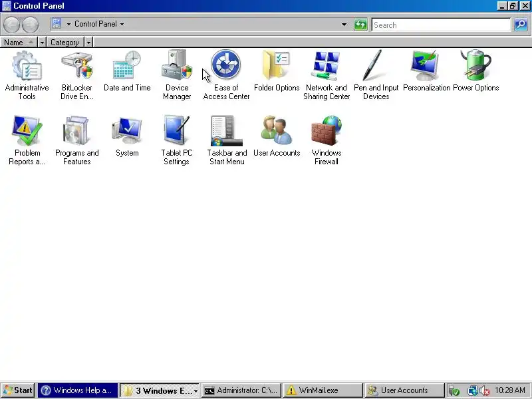The image size is (532, 399).
Task: Sort by the Category column header
Action: click(65, 43)
